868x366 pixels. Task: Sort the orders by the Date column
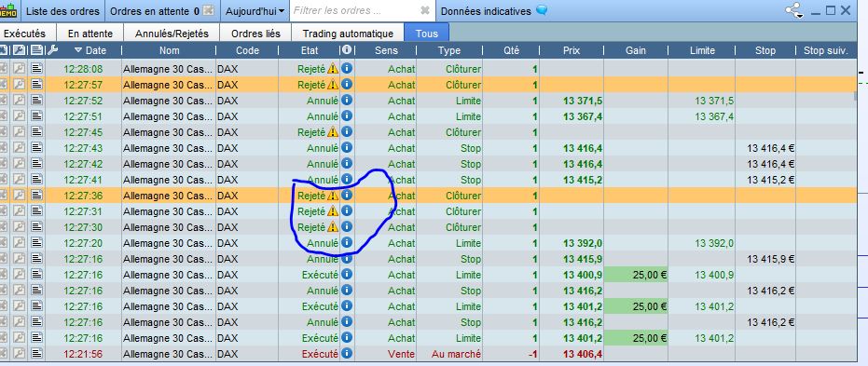90,50
